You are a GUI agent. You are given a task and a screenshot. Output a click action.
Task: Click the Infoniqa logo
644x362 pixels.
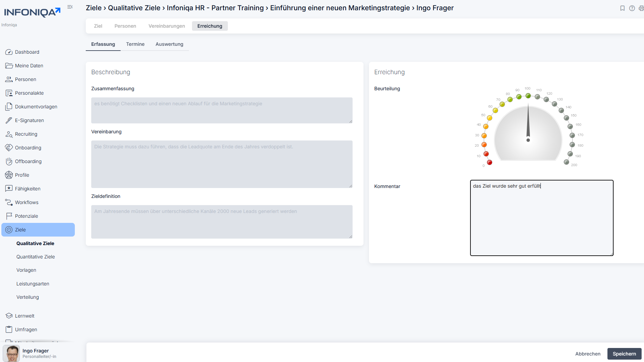[x=32, y=12]
